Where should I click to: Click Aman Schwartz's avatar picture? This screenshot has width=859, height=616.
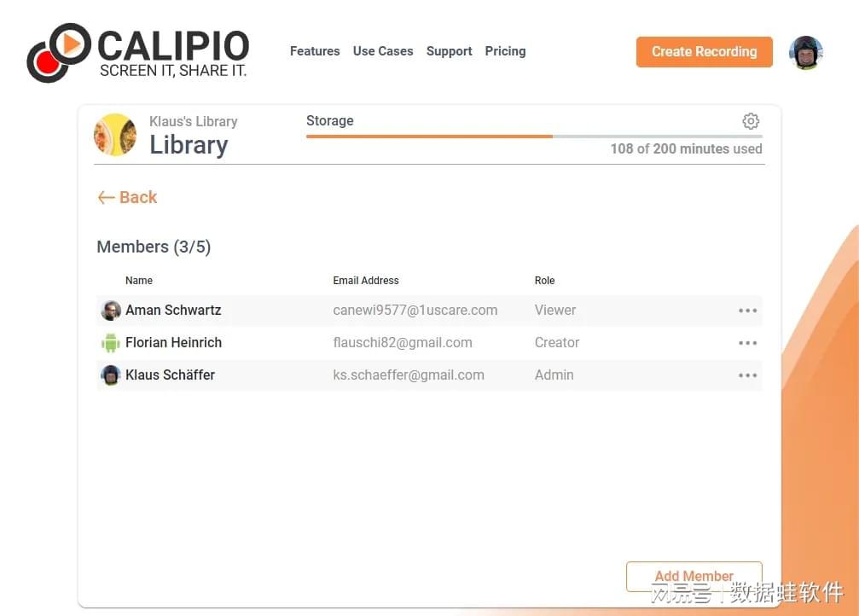[x=111, y=311]
